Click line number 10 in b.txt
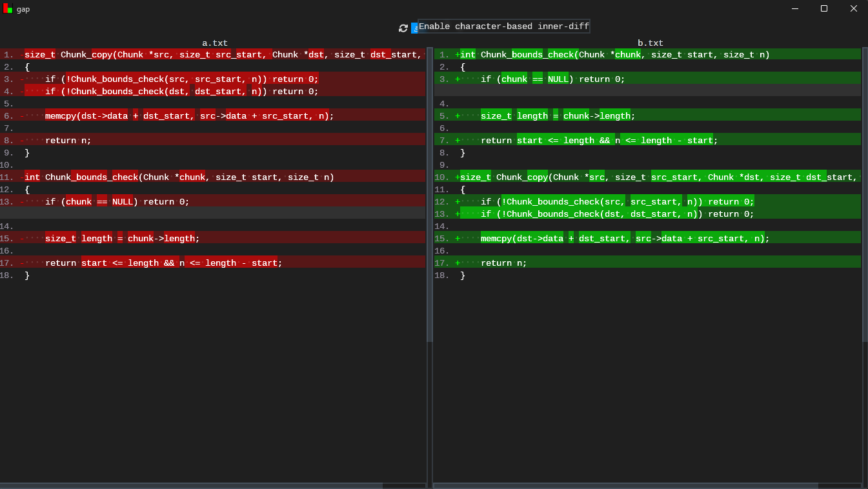868x489 pixels. (442, 177)
